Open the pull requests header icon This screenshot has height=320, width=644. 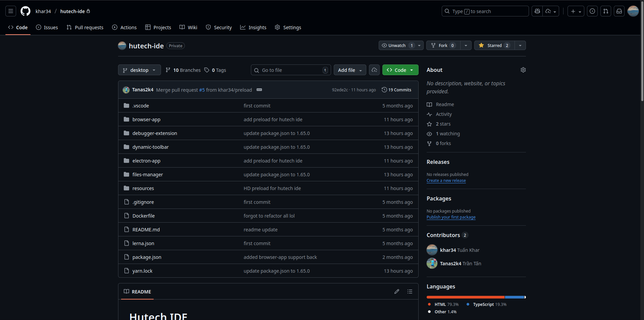click(606, 11)
